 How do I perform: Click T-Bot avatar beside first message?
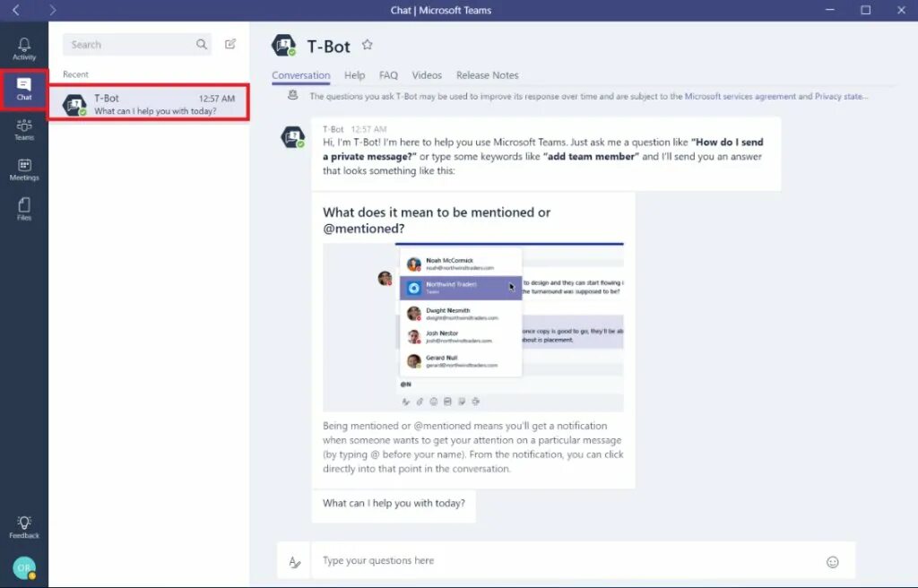pos(293,137)
